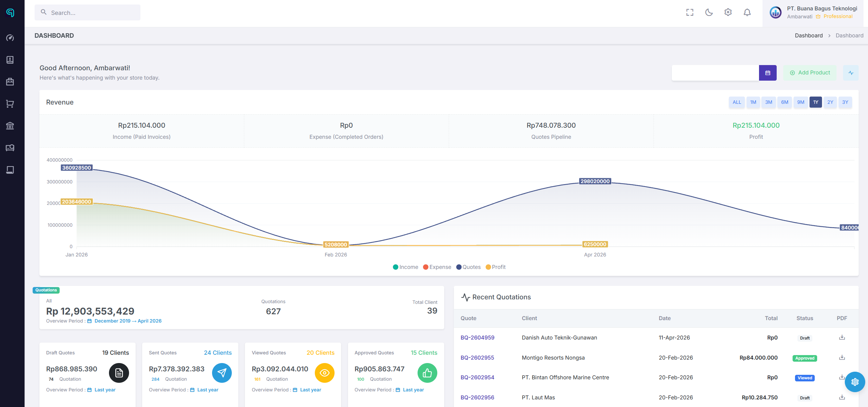Click the Viewed Quotes eye icon

[x=325, y=373]
